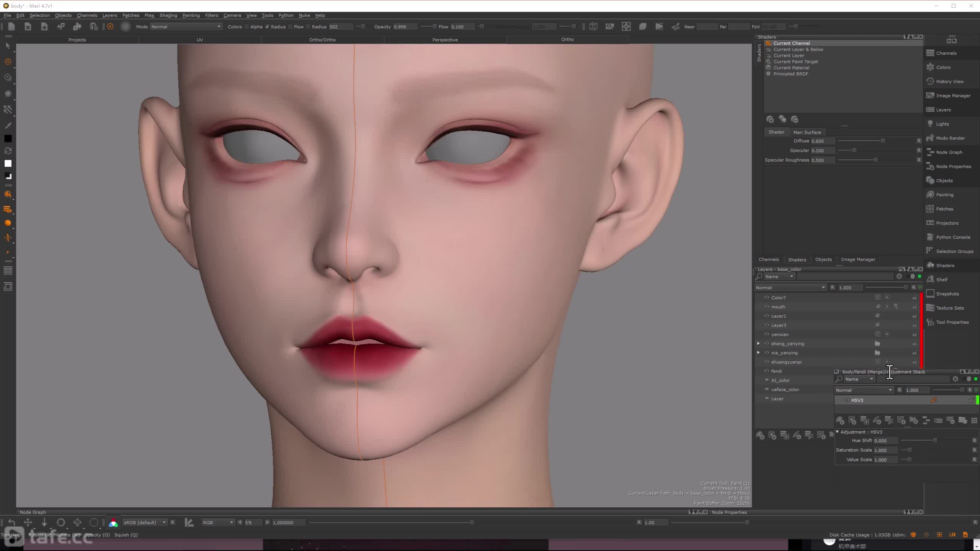Open the layer blend mode Normal dropdown
The width and height of the screenshot is (980, 551).
point(791,287)
